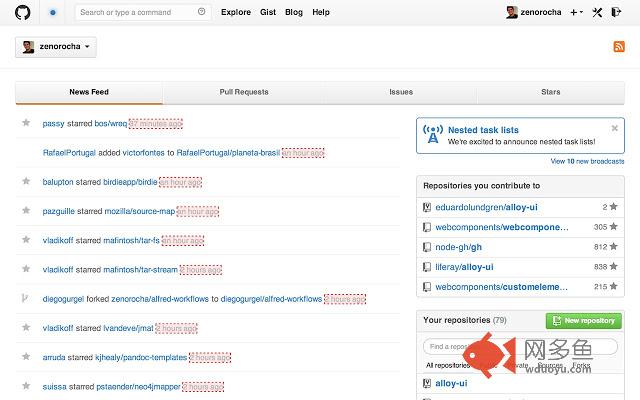Open the blue notifications indicator

pos(52,12)
